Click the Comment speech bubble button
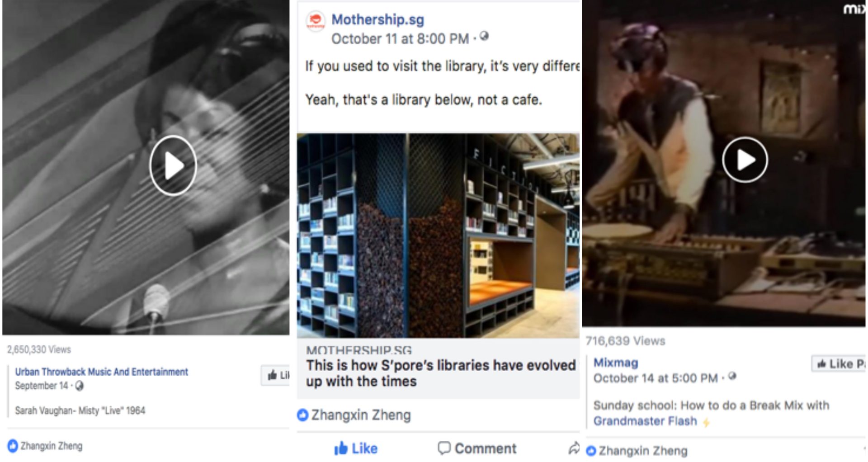Image resolution: width=868 pixels, height=462 pixels. click(x=477, y=448)
